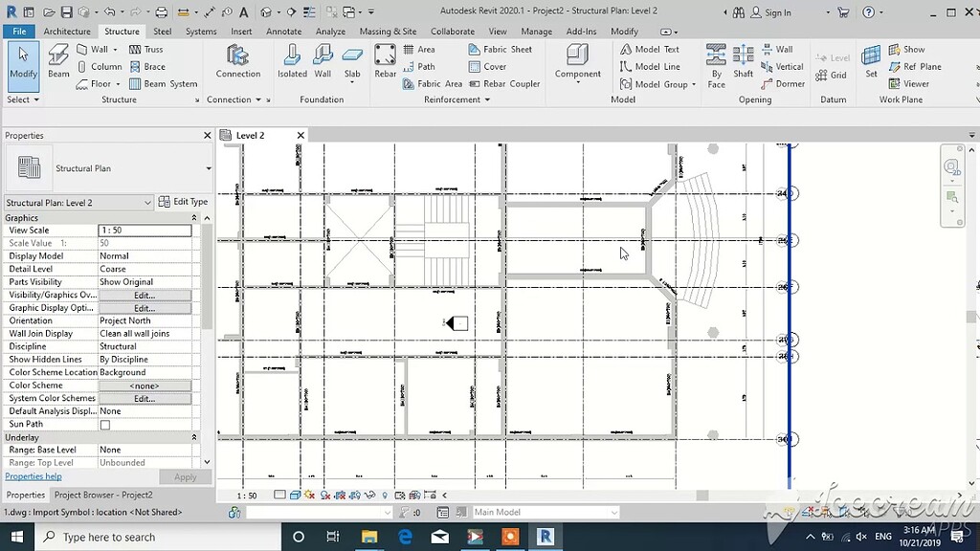Open the Massing & Site tab
This screenshot has height=551, width=980.
(388, 31)
